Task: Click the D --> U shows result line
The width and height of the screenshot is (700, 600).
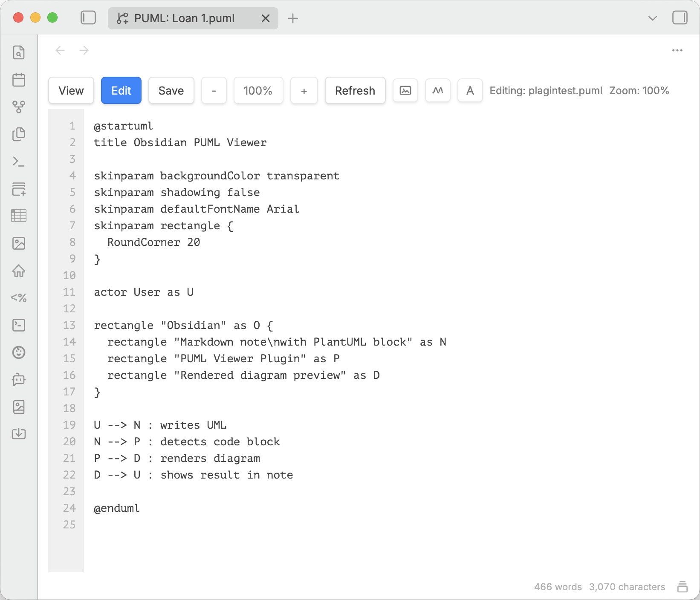Action: pos(194,475)
